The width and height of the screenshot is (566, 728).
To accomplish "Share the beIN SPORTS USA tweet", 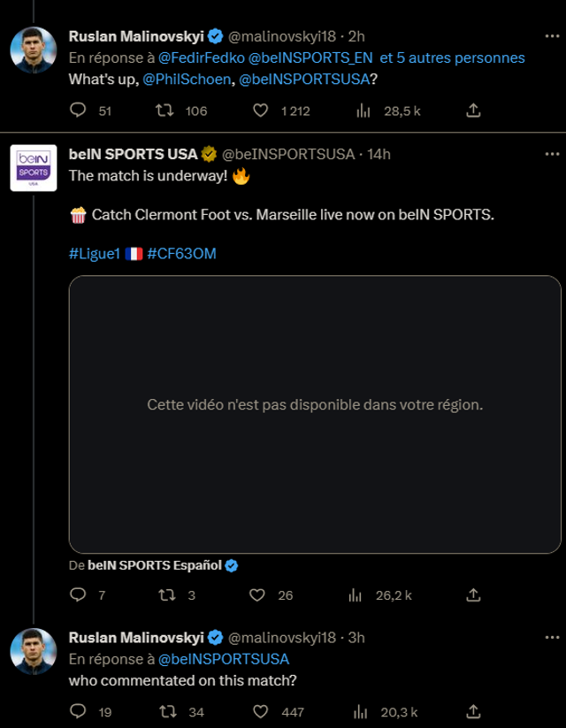I will click(473, 595).
